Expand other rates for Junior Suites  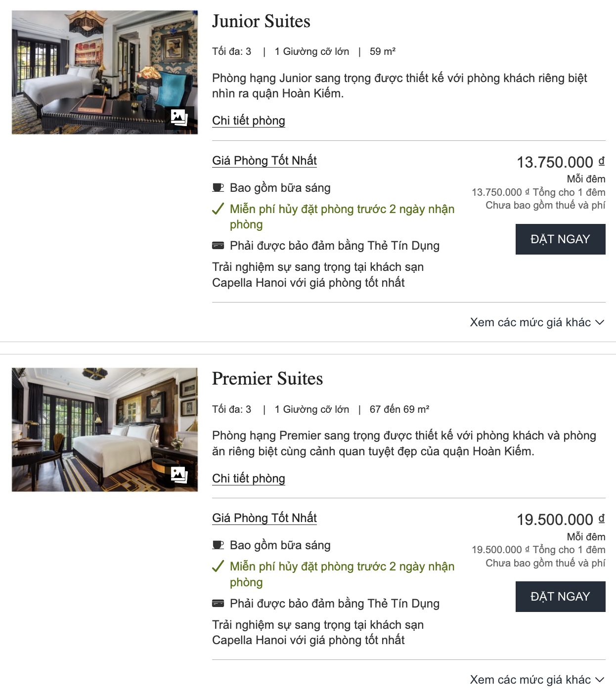[537, 322]
